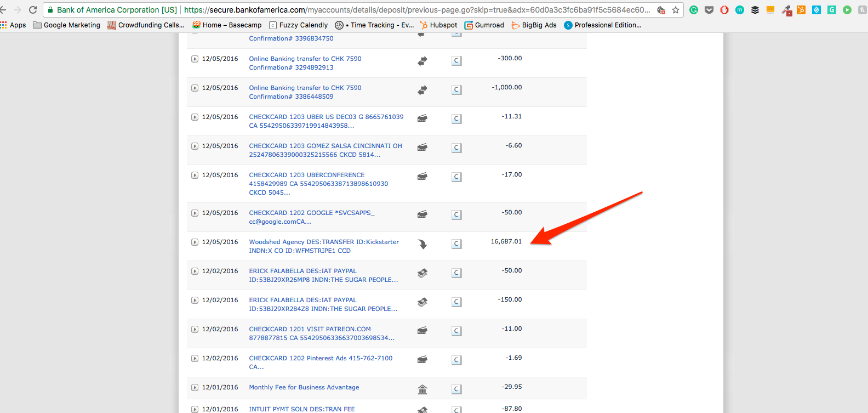Click the card icon for GOMEZ SALSA transaction
868x413 pixels.
(422, 148)
